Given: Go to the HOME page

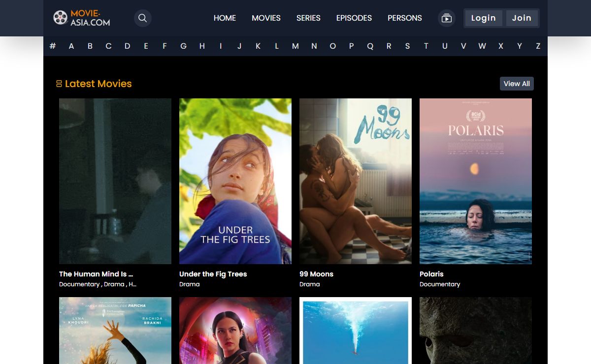Looking at the screenshot, I should click(225, 18).
